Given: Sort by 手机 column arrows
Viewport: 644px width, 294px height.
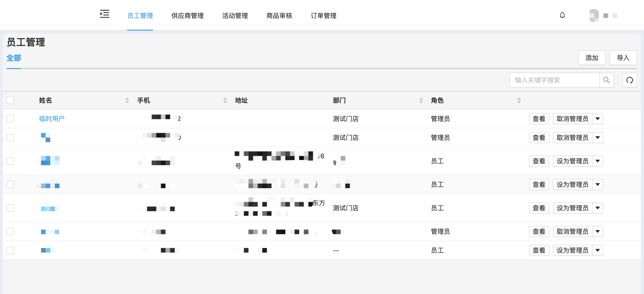Looking at the screenshot, I should click(225, 100).
